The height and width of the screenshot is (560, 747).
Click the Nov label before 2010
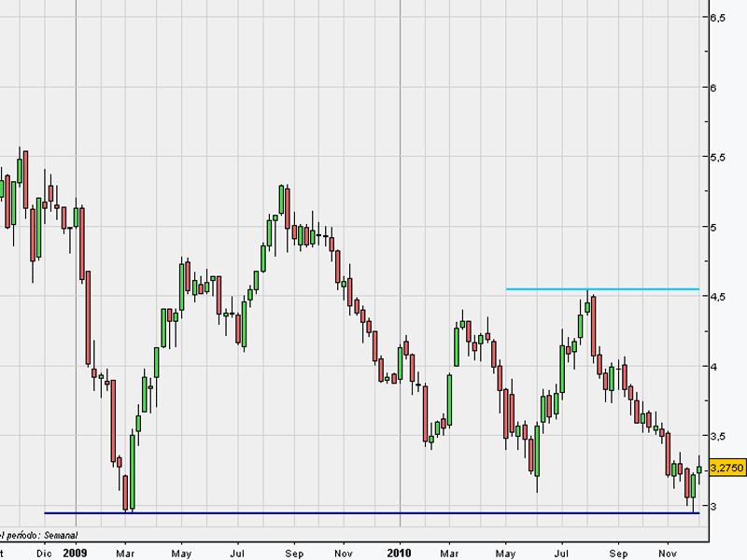[344, 553]
